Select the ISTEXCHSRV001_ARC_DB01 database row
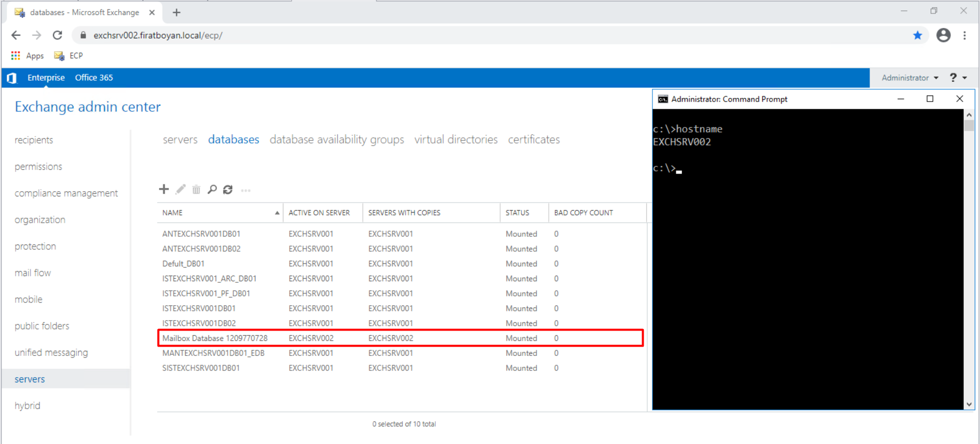980x444 pixels. tap(402, 278)
